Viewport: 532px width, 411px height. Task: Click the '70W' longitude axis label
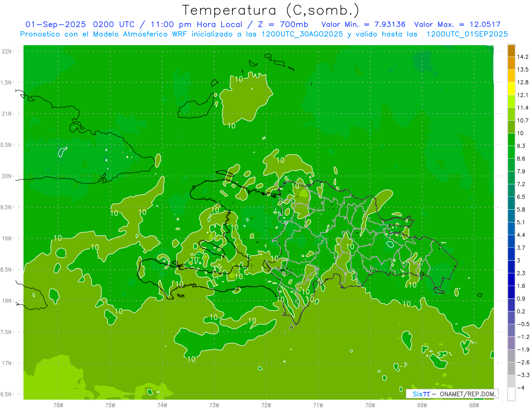[x=370, y=405]
